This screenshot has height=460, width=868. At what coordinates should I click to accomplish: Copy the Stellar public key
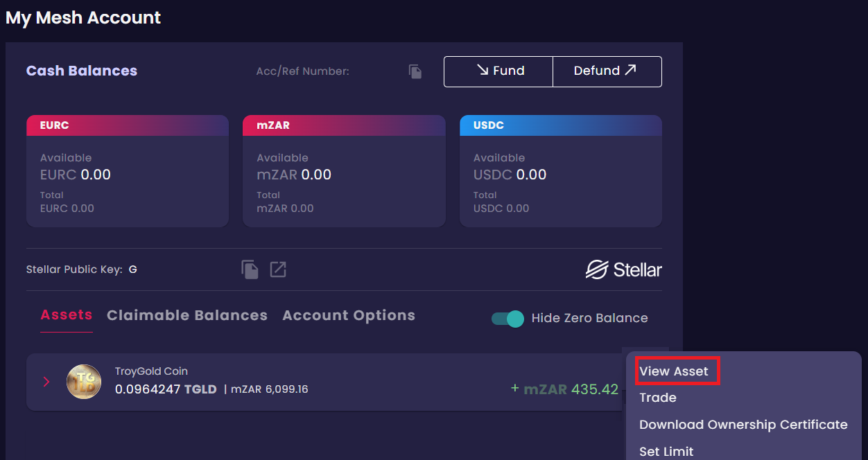pyautogui.click(x=250, y=269)
